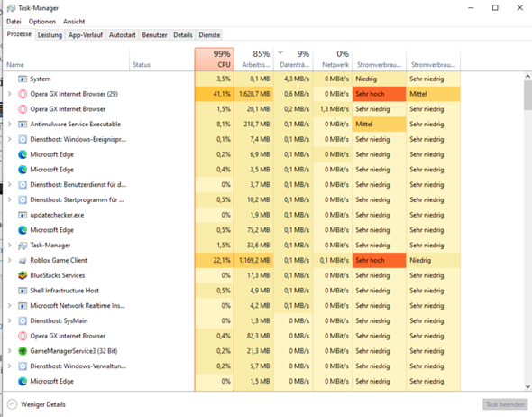The width and height of the screenshot is (532, 417).
Task: Click the Shell Infrastructure Host icon
Action: point(23,291)
